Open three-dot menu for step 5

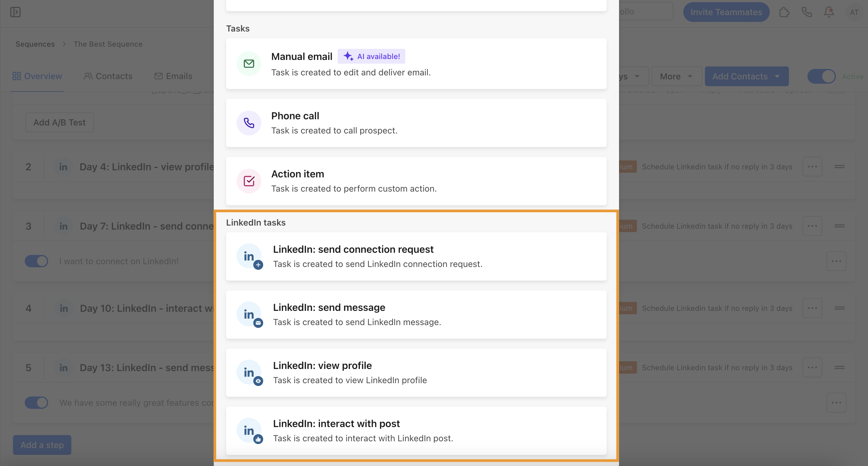(812, 367)
